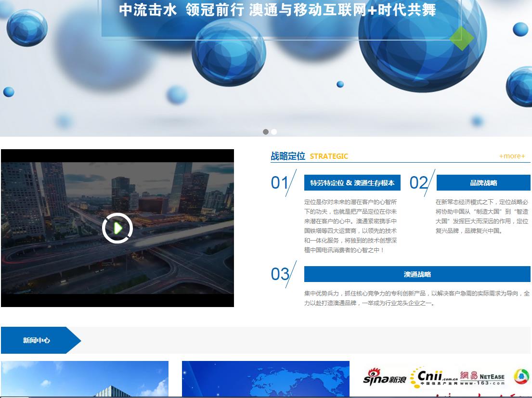The image size is (532, 398).
Task: Click the paragraph starting 集中优势兵力
Action: 417,298
